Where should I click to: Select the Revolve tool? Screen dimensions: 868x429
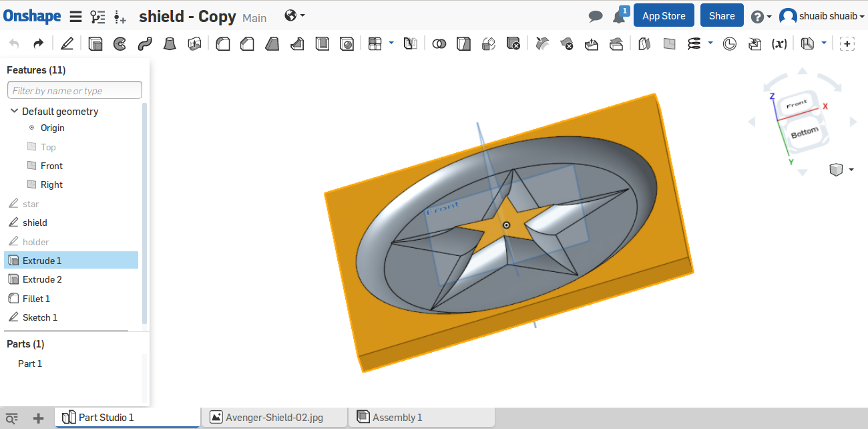pos(120,44)
